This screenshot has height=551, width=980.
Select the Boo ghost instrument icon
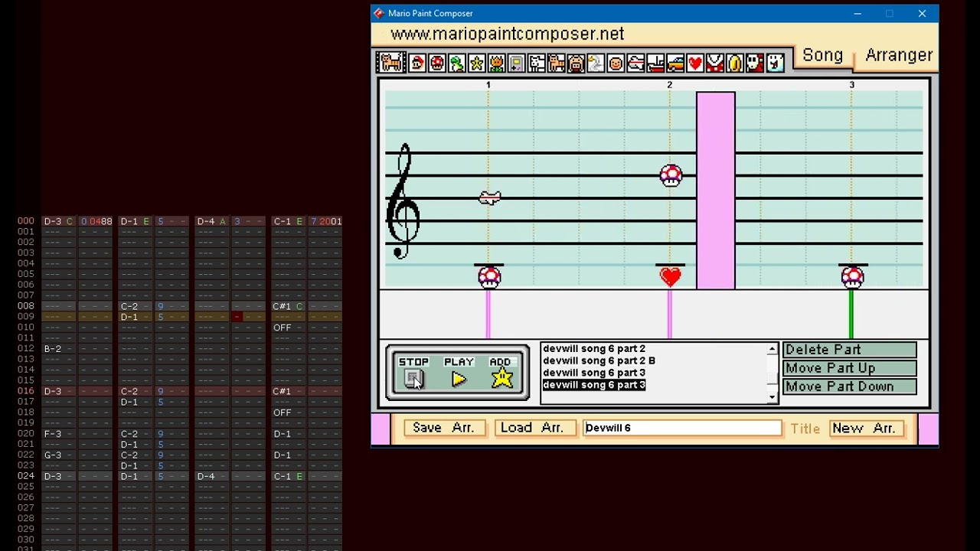click(775, 63)
